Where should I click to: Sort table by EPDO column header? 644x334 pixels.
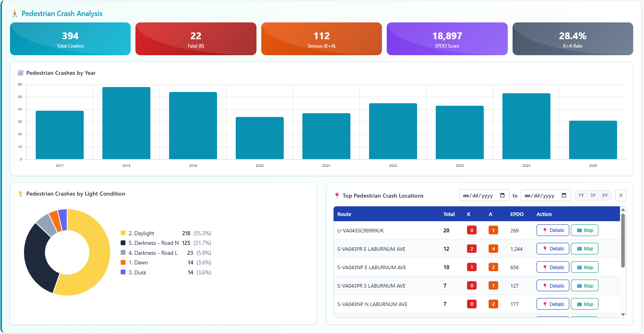pyautogui.click(x=517, y=214)
